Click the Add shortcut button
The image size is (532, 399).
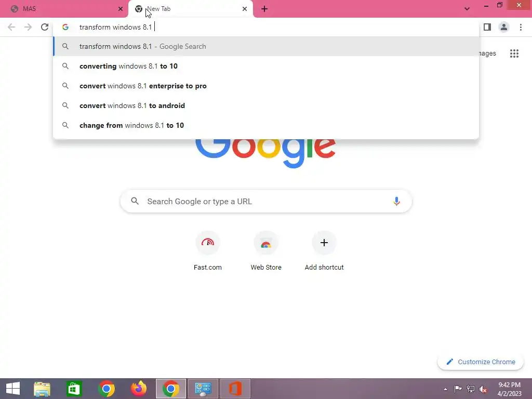click(x=324, y=251)
